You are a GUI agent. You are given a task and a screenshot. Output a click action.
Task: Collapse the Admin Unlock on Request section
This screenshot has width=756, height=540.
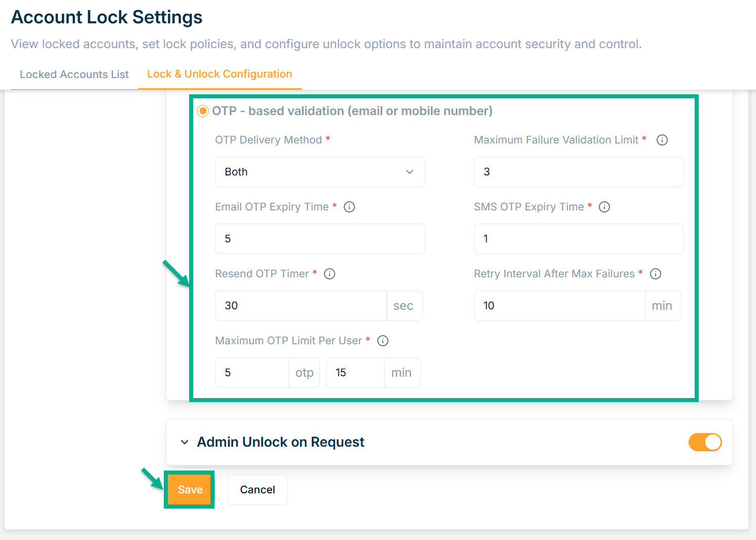185,442
